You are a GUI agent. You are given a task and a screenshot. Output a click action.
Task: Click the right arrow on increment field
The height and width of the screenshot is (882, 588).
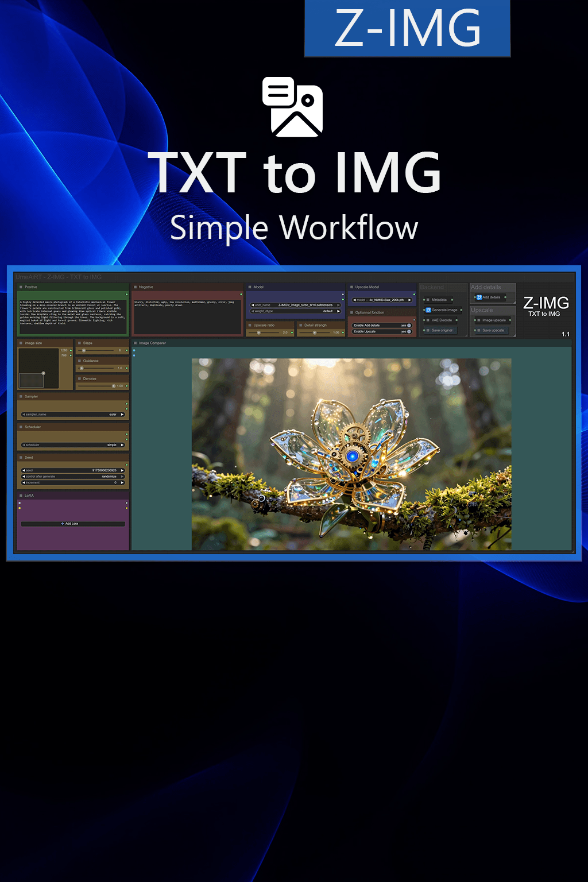coord(122,483)
